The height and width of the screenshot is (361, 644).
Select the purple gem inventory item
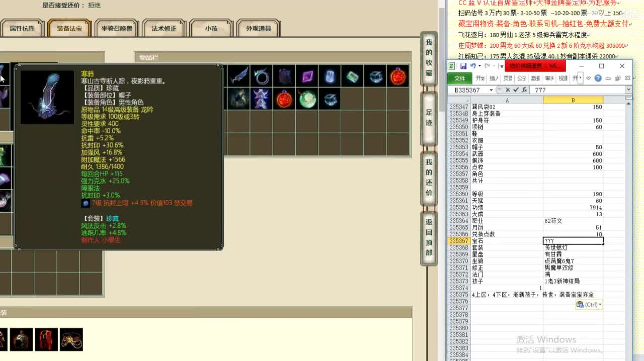tap(307, 76)
